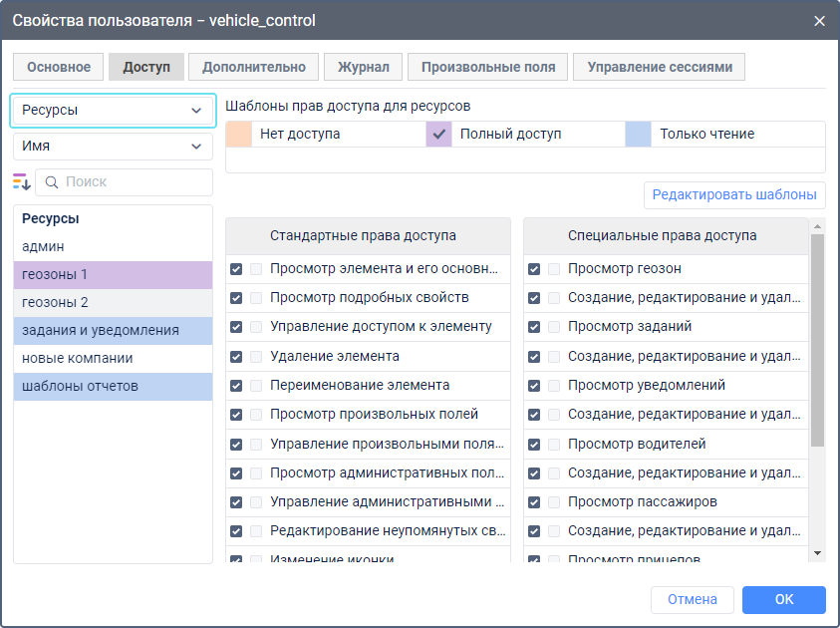
Task: Toggle 'Просмотр водителей' checkbox
Action: point(534,445)
